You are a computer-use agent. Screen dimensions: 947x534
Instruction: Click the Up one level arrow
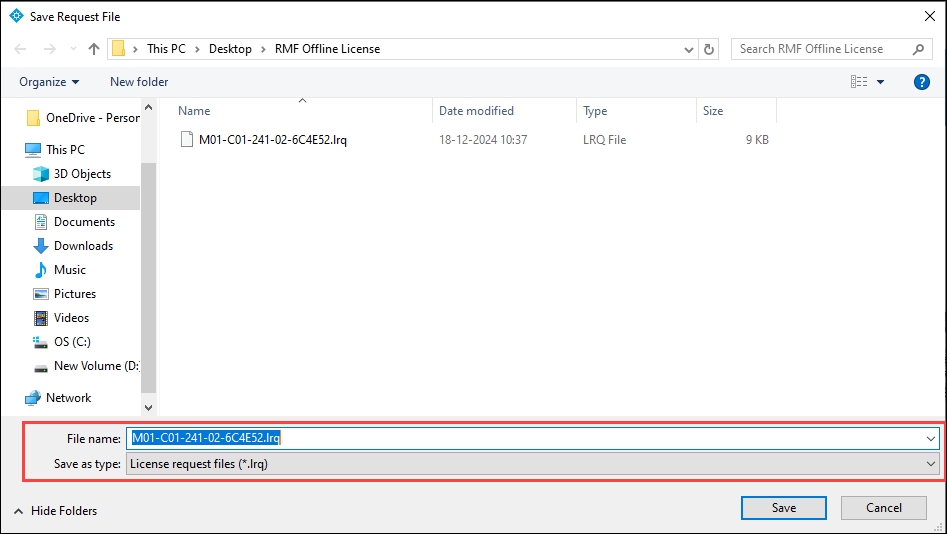94,49
